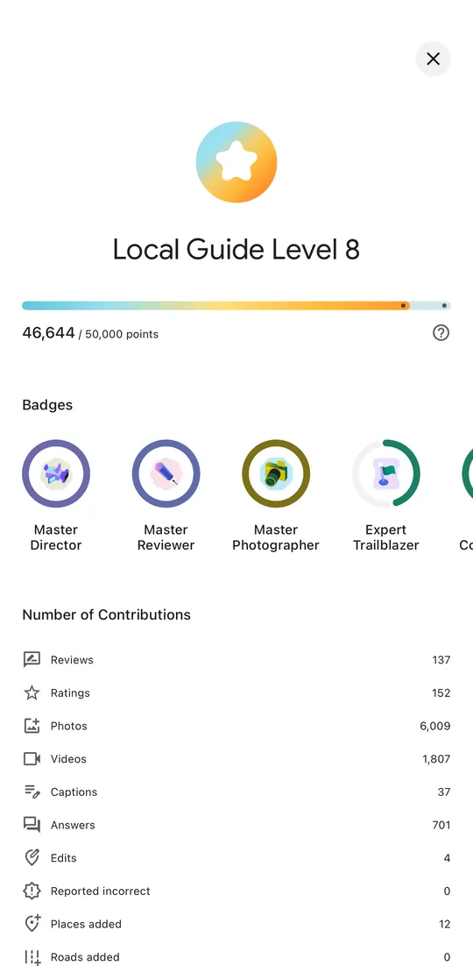This screenshot has width=473, height=980.
Task: Click the Reviews pencil icon
Action: click(x=32, y=659)
